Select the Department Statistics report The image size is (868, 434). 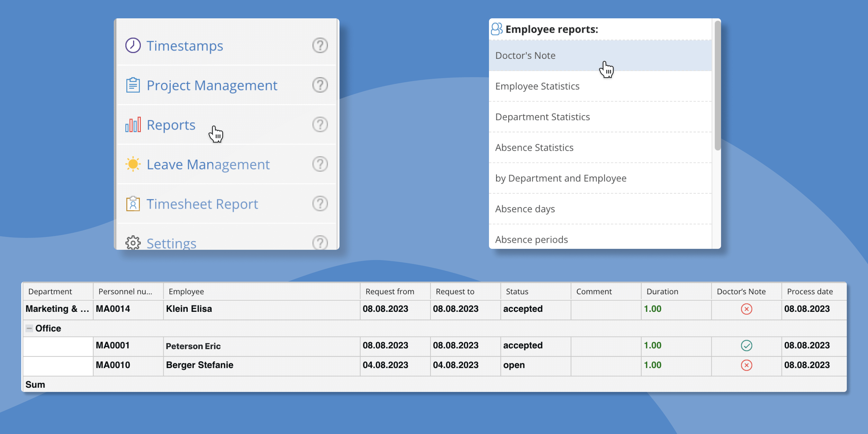pos(600,117)
